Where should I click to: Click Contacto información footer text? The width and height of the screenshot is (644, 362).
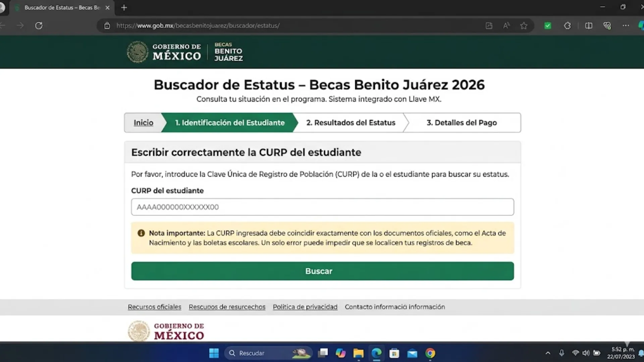(x=395, y=307)
